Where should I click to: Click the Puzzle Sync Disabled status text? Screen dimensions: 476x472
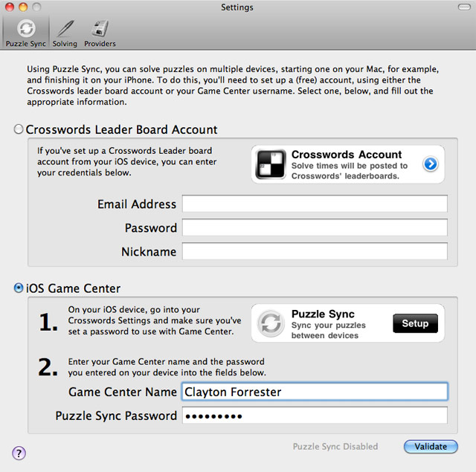pyautogui.click(x=335, y=447)
